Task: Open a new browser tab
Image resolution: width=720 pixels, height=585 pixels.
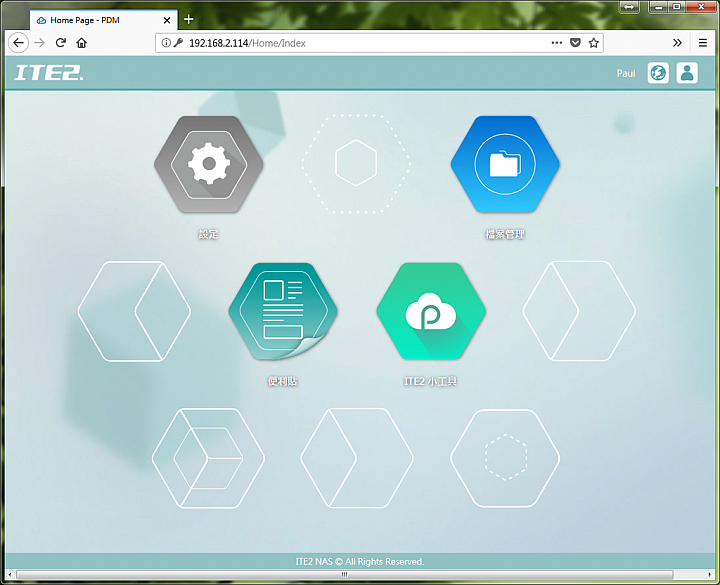Action: [188, 19]
